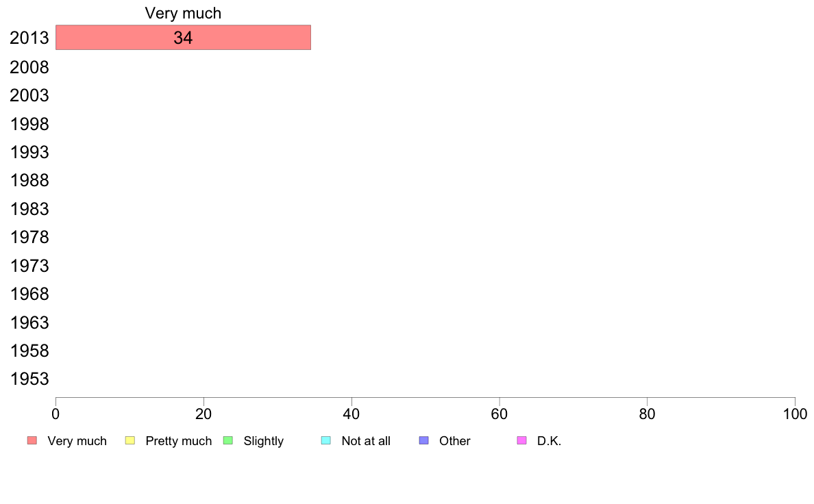Click the Slightly legend text
The image size is (814, 504).
pyautogui.click(x=264, y=441)
